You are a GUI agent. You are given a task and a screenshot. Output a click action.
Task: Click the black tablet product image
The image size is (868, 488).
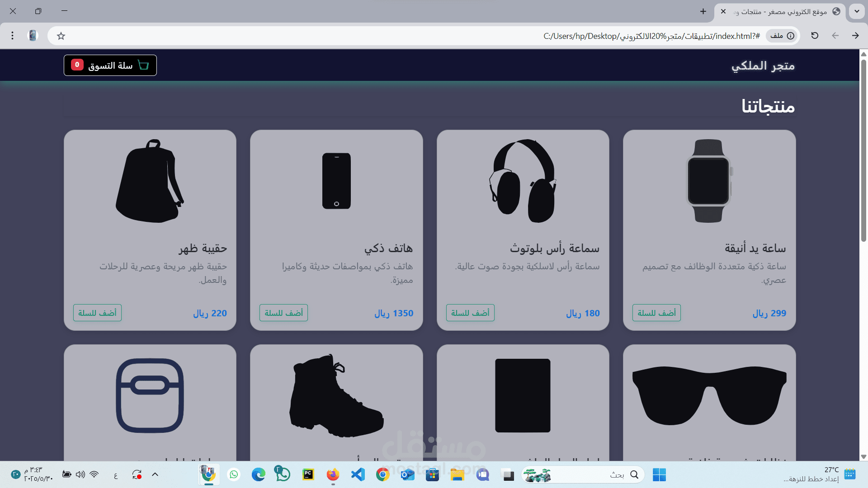pos(523,395)
